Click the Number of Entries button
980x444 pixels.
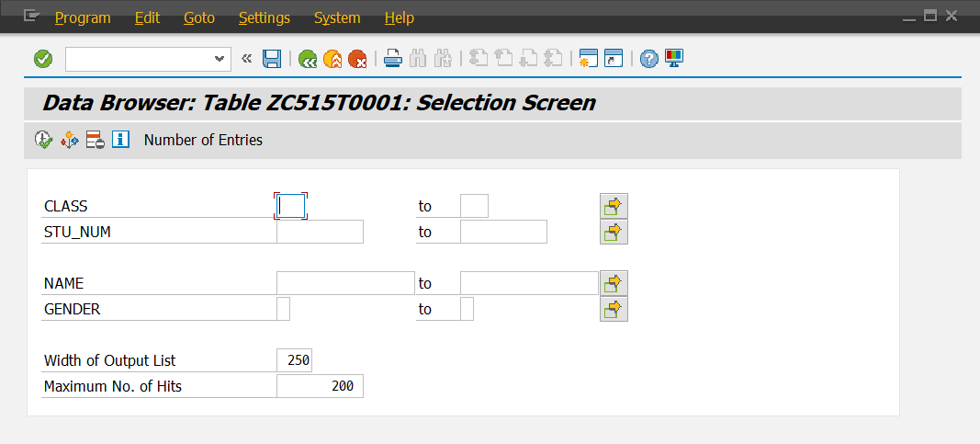click(203, 140)
